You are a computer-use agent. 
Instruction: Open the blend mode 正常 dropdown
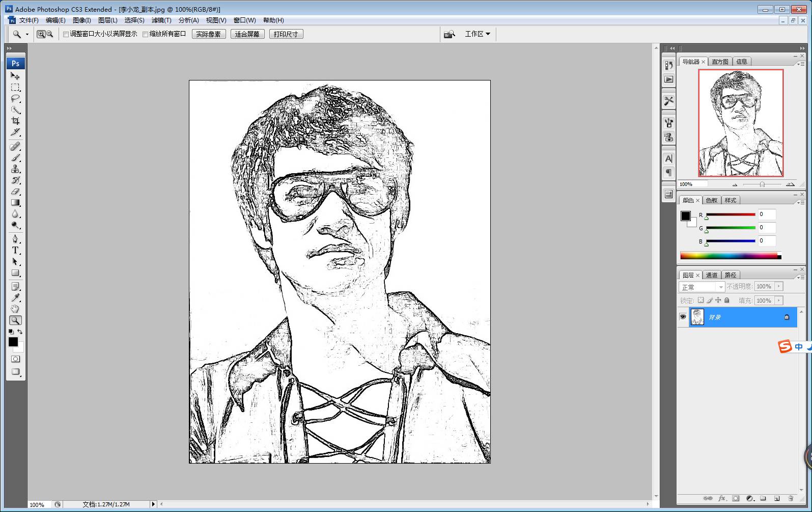click(702, 287)
